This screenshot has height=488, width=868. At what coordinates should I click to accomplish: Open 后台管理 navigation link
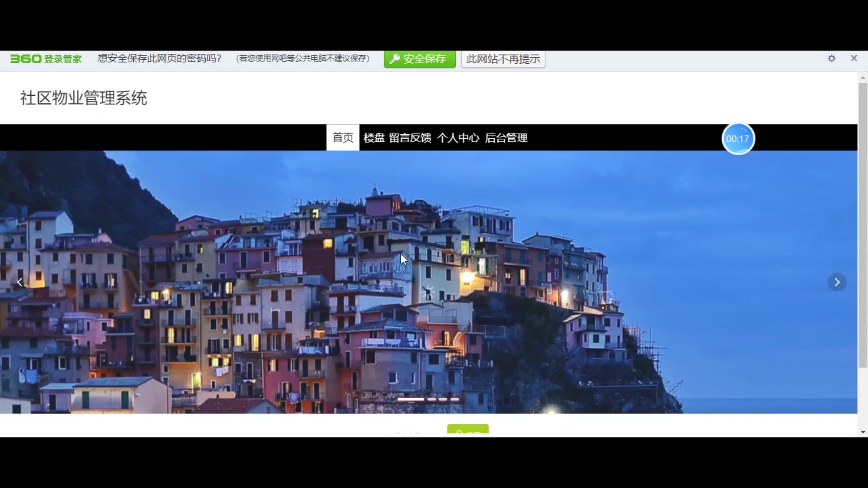(506, 138)
